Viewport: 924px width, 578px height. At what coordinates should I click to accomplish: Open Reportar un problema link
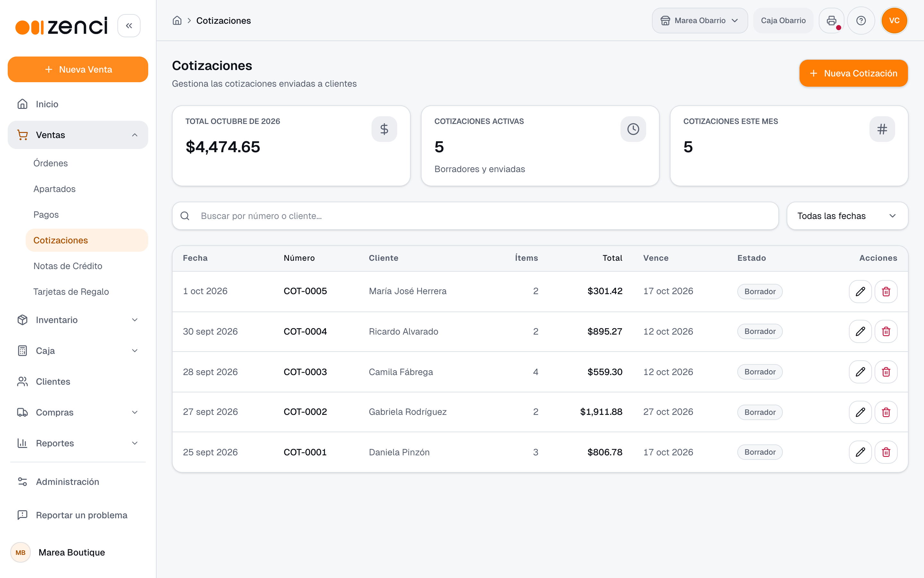pyautogui.click(x=78, y=515)
